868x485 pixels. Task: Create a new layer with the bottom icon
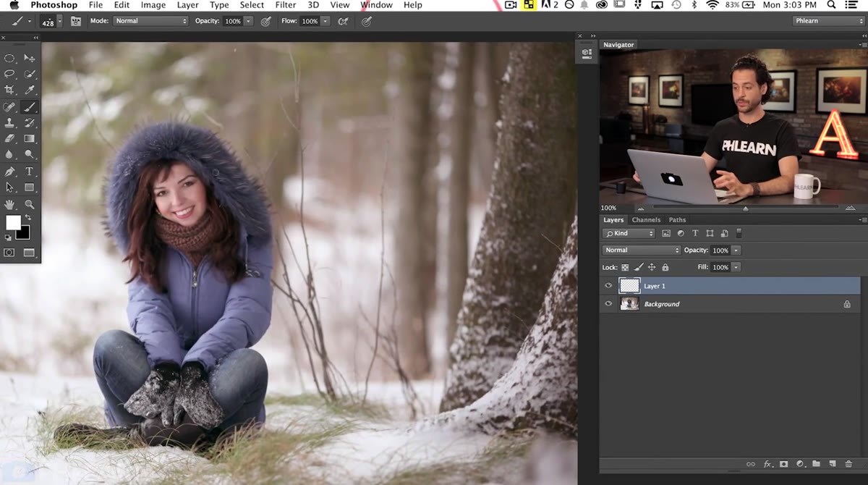click(x=833, y=464)
